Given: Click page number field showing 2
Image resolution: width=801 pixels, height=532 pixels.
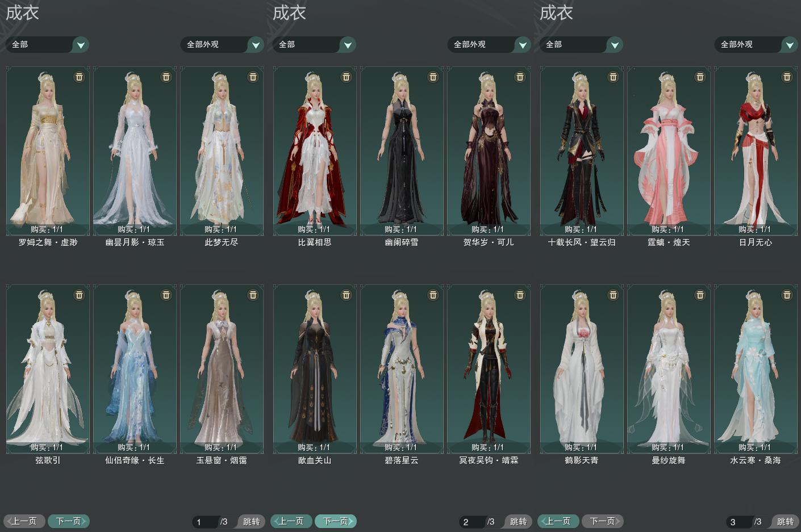Looking at the screenshot, I should 472,522.
